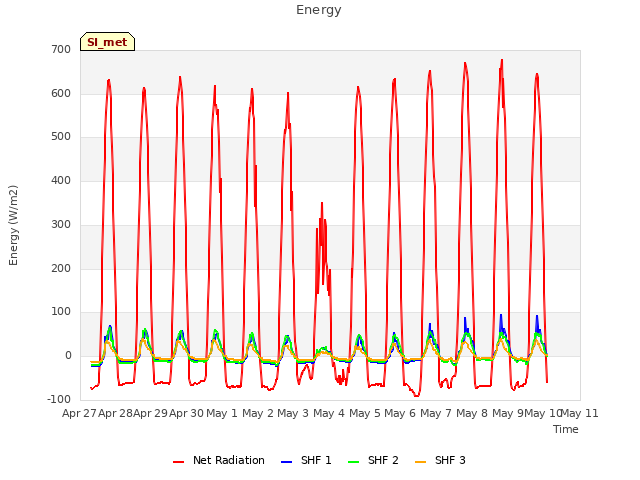Click the 300 y-axis tick label
This screenshot has height=480, width=640.
61,224
